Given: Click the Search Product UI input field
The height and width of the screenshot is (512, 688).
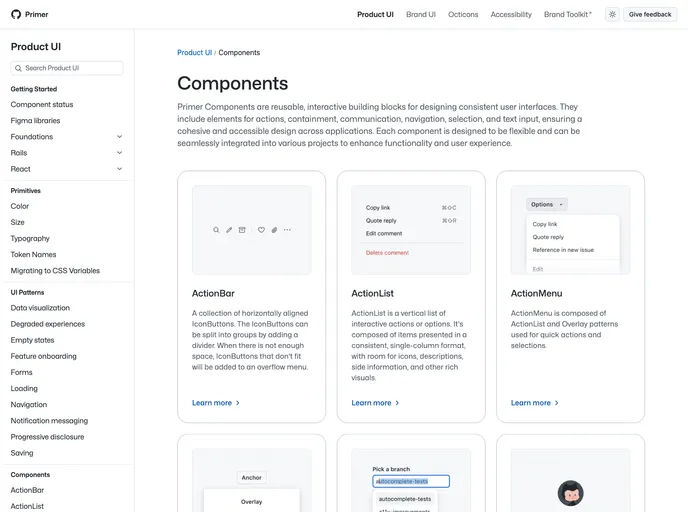Looking at the screenshot, I should coord(67,68).
